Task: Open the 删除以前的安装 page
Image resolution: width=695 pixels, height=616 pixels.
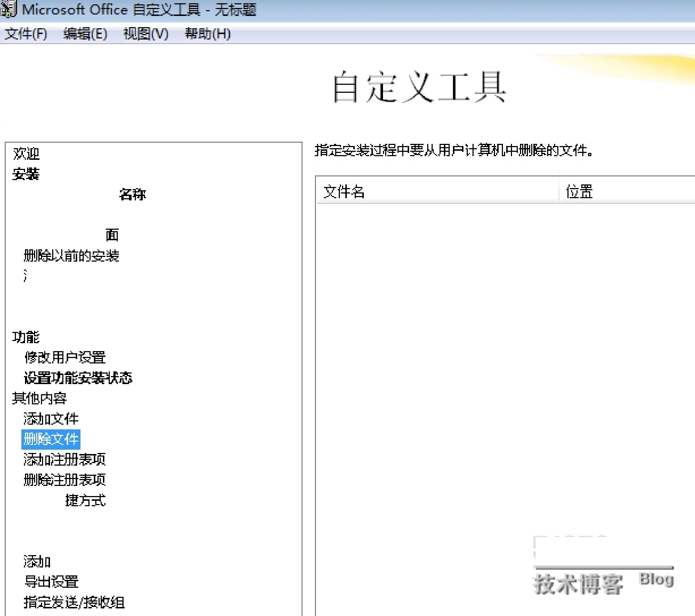Action: 71,256
